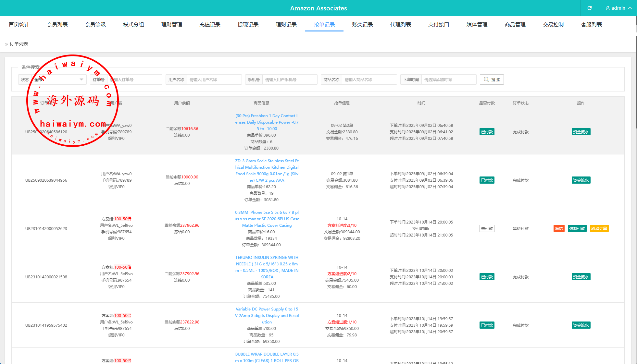Open 资金流水 for order UB2509020640586120
The width and height of the screenshot is (637, 364).
[581, 132]
